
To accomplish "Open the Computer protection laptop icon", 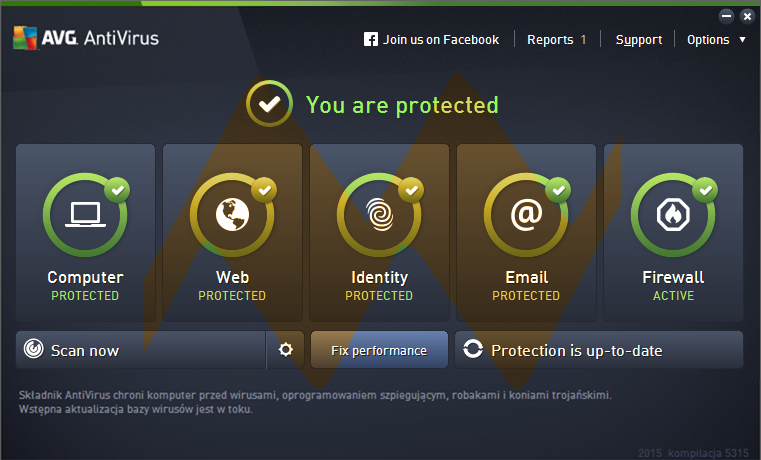I will click(x=85, y=214).
